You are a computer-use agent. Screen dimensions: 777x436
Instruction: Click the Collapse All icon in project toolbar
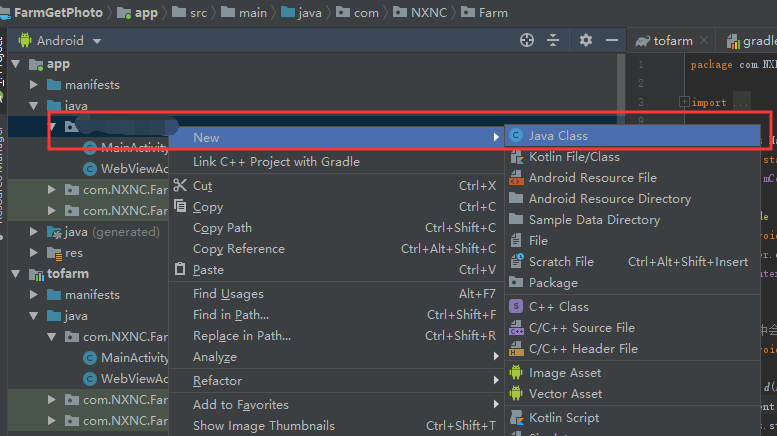tap(553, 40)
